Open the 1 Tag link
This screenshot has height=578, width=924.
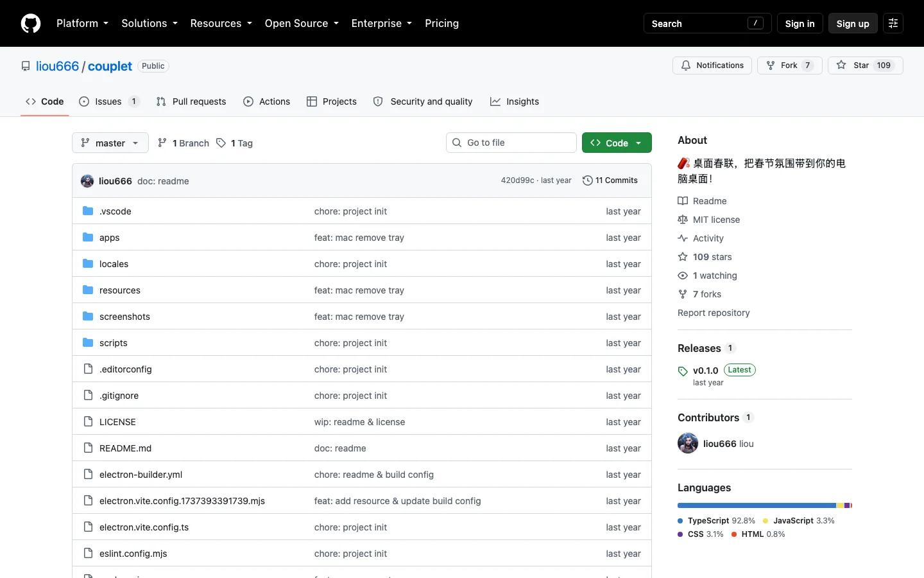point(234,143)
